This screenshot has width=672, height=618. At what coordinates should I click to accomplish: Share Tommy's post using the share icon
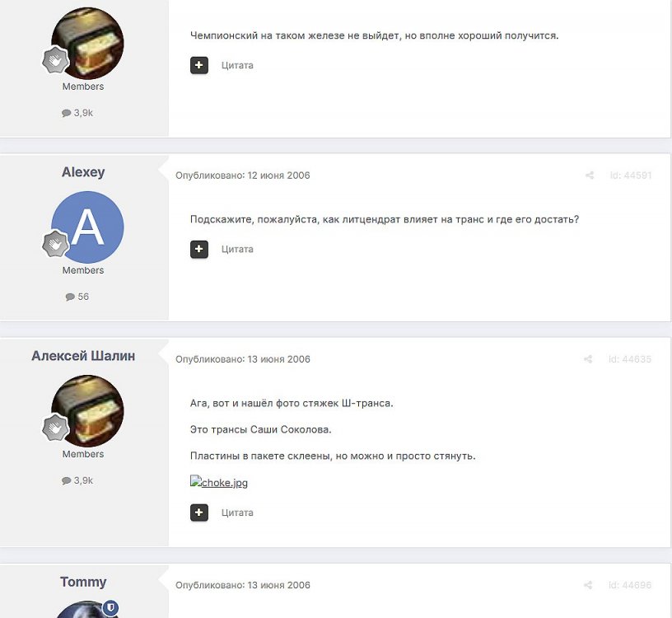click(x=588, y=585)
